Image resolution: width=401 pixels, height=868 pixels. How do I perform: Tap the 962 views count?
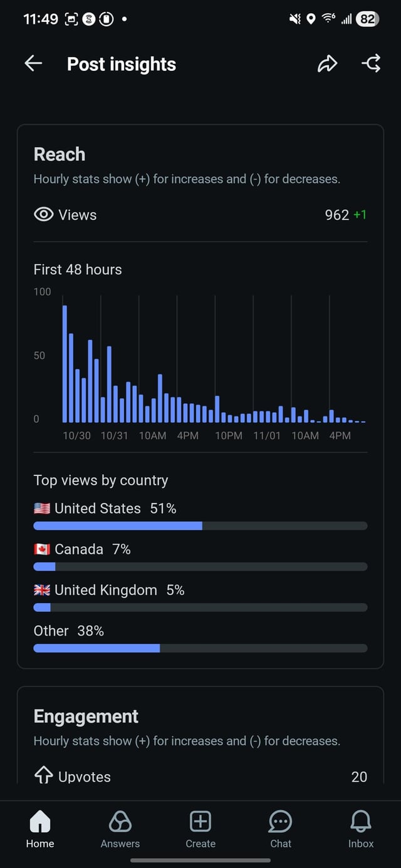(x=336, y=215)
